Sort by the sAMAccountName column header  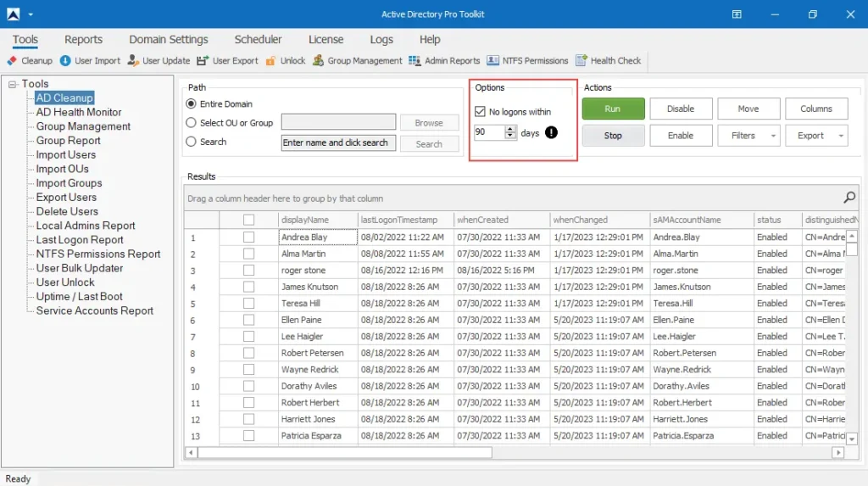pyautogui.click(x=701, y=220)
